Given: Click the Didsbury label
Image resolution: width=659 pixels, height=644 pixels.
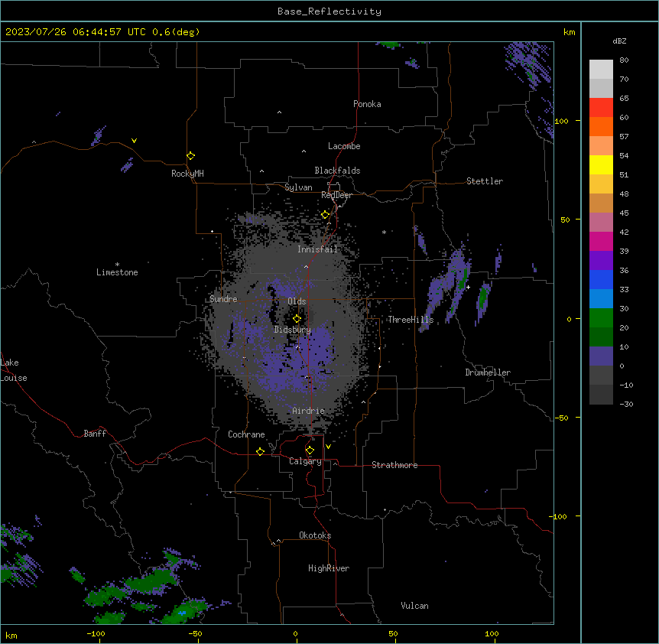Looking at the screenshot, I should point(293,330).
